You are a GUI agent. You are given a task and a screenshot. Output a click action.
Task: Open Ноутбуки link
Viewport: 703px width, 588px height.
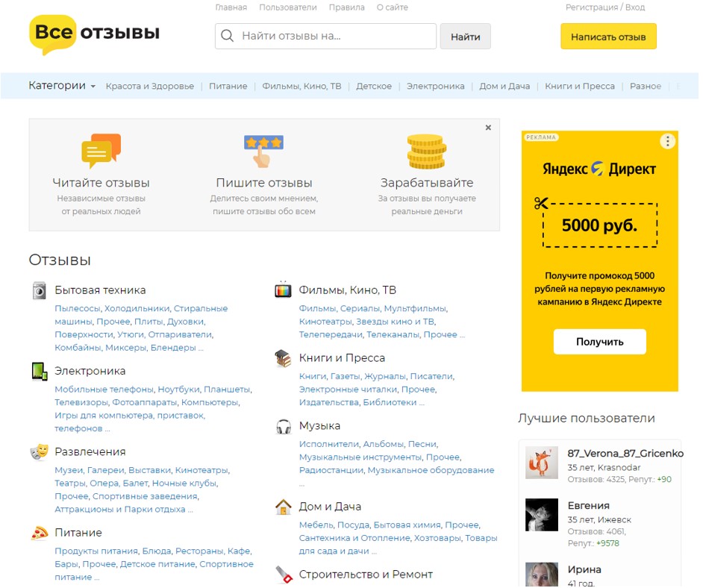[x=178, y=389]
